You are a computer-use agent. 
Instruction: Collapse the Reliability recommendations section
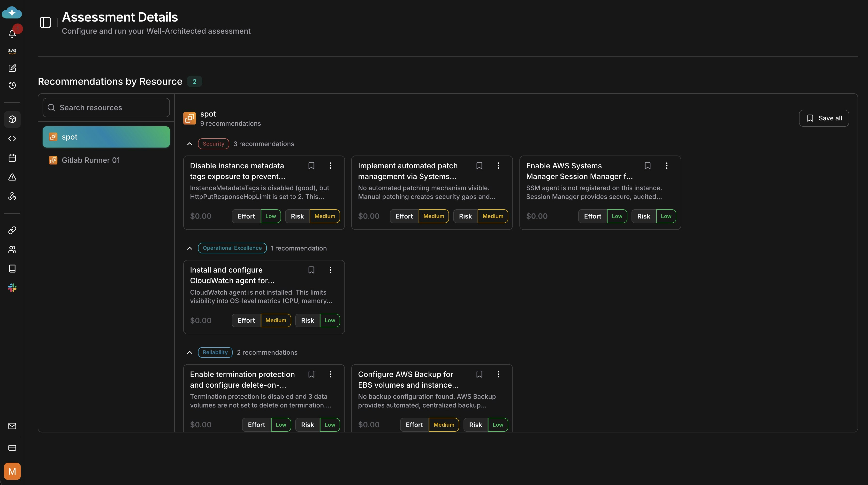(189, 352)
